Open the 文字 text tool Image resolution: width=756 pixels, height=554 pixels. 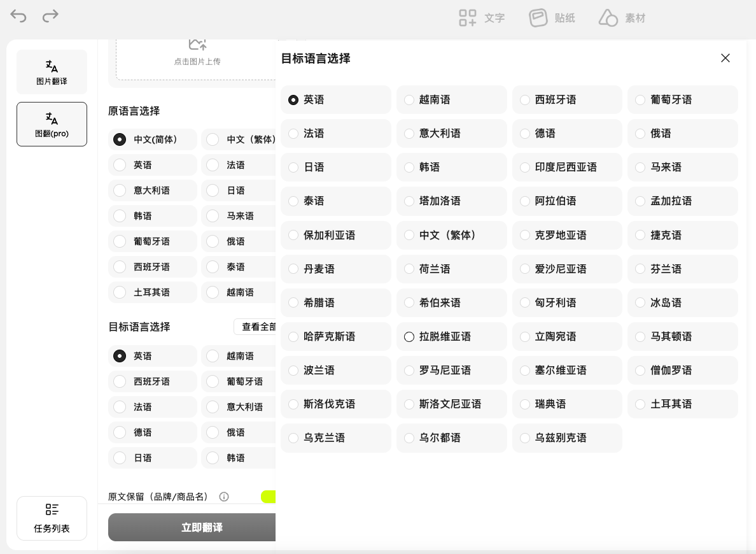[x=482, y=18]
